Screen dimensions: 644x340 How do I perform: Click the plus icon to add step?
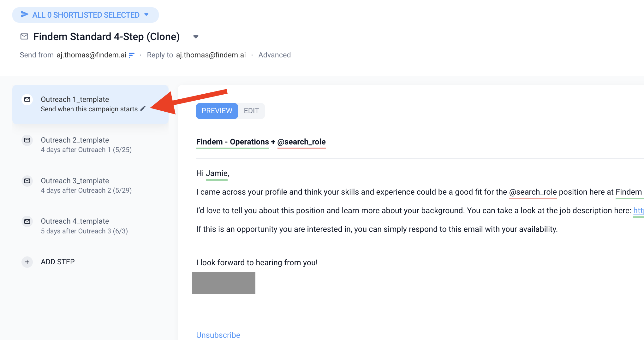pos(27,262)
